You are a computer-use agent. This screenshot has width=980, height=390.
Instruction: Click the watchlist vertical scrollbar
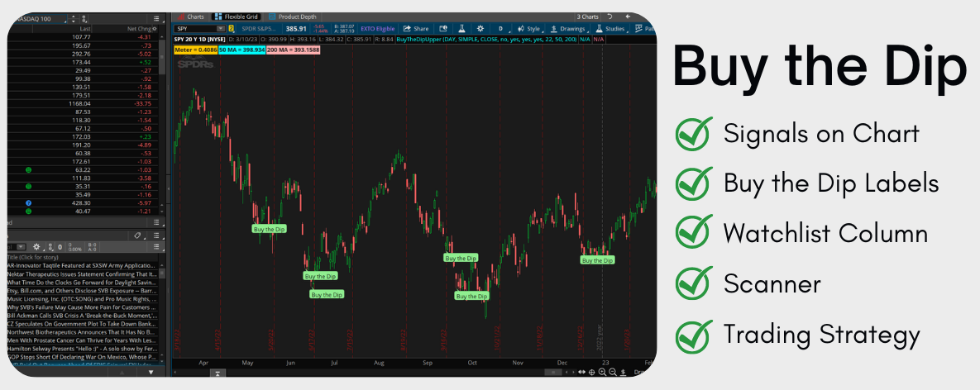162,56
